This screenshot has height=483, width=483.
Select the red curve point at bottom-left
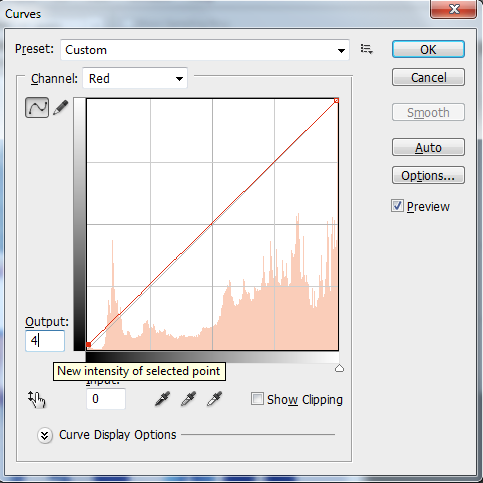click(88, 345)
